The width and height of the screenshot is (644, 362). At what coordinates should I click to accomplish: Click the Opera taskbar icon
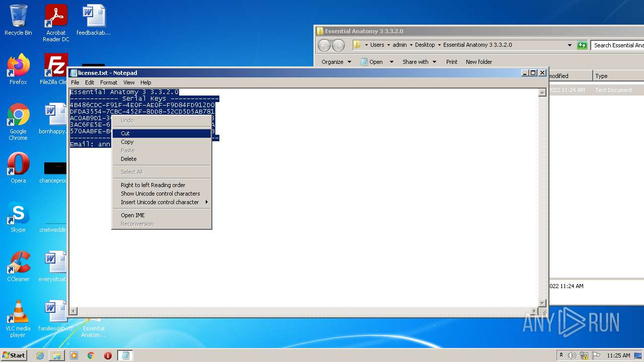108,355
